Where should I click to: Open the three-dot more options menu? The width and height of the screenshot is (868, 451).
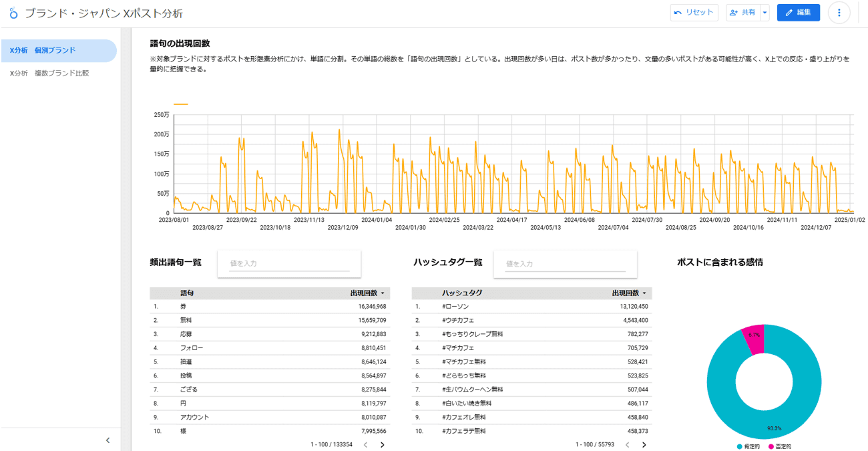839,13
